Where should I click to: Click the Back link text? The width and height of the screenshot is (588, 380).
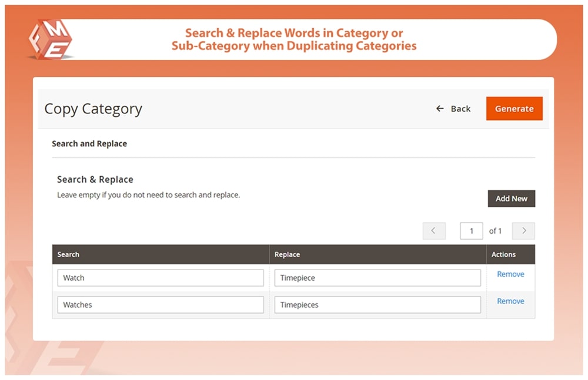[x=460, y=109]
